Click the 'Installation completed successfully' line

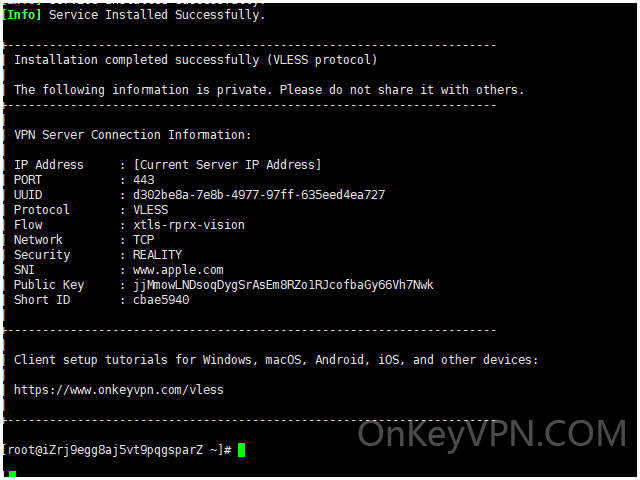196,60
